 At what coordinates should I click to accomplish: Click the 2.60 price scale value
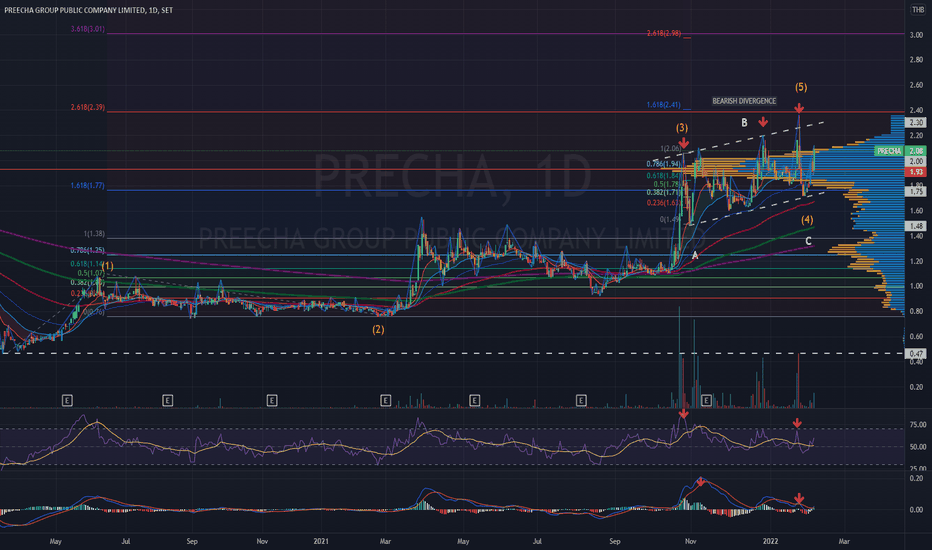(x=916, y=85)
